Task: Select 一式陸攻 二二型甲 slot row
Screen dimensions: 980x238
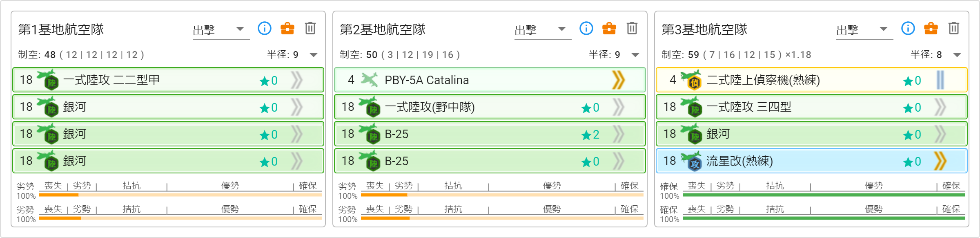Action: point(168,80)
